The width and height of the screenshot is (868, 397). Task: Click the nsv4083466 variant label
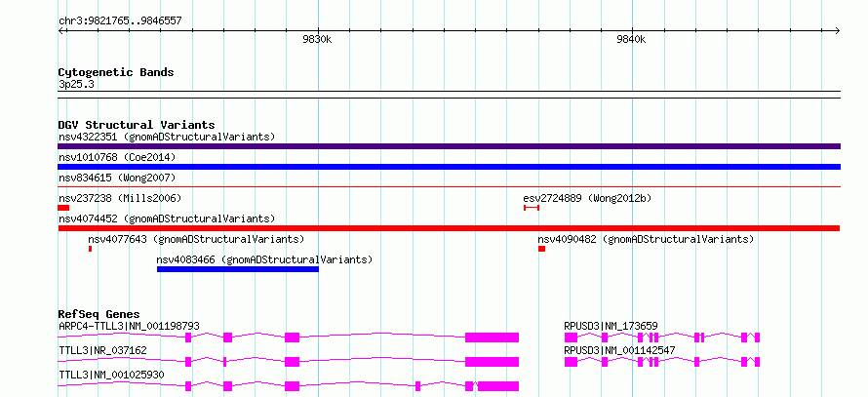264,259
